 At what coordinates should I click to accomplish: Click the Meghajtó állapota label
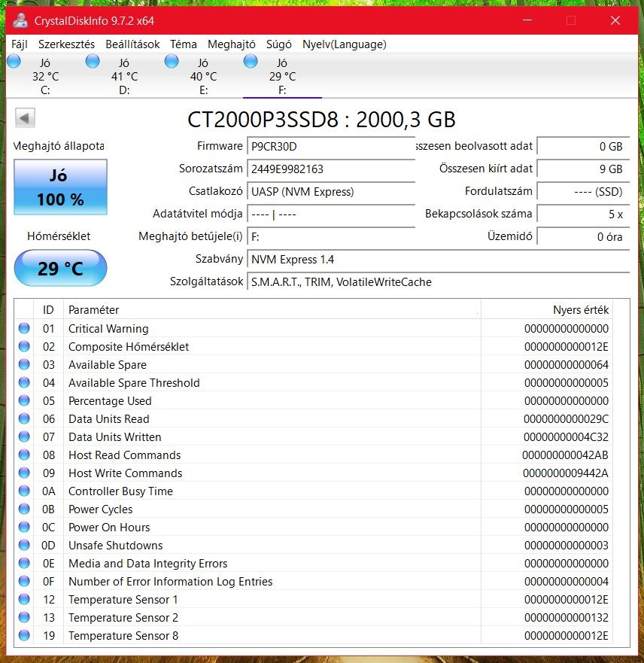(59, 146)
